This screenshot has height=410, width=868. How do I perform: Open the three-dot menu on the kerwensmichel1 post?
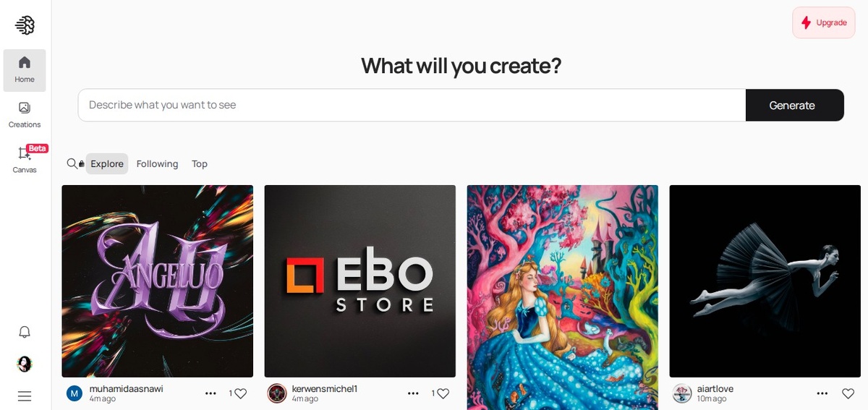413,393
